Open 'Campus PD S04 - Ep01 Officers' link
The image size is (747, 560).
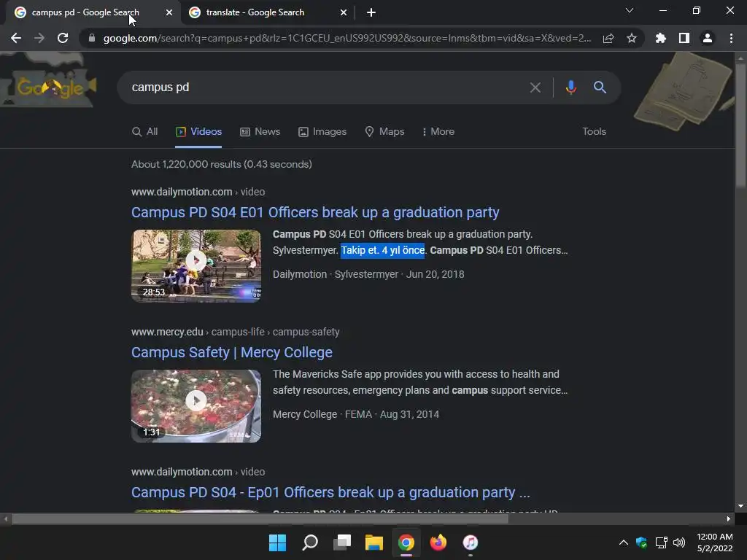[330, 492]
